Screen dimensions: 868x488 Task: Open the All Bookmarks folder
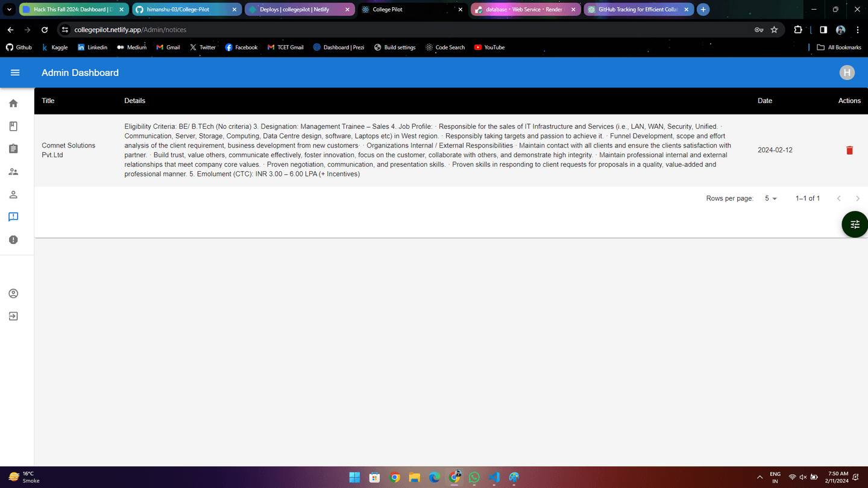pos(839,47)
